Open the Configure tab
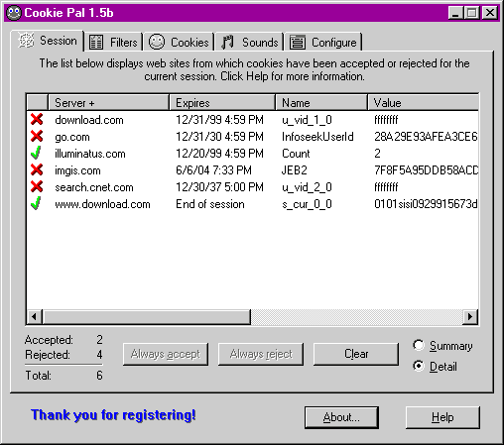This screenshot has height=445, width=504. point(323,42)
